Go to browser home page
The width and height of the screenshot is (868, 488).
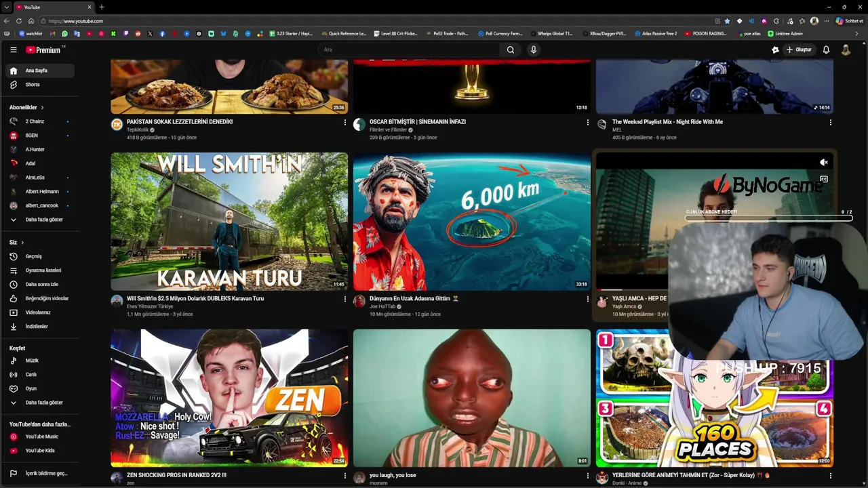point(31,21)
